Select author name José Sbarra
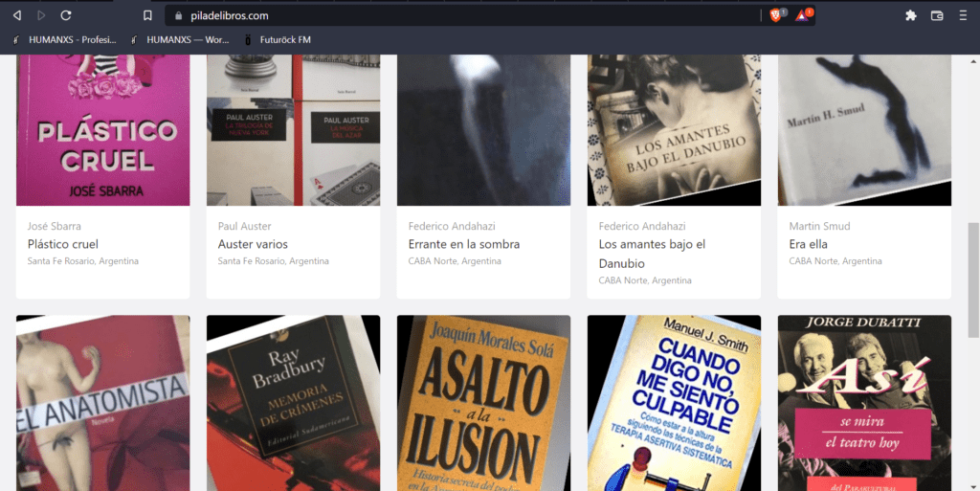The width and height of the screenshot is (980, 491). tap(55, 226)
